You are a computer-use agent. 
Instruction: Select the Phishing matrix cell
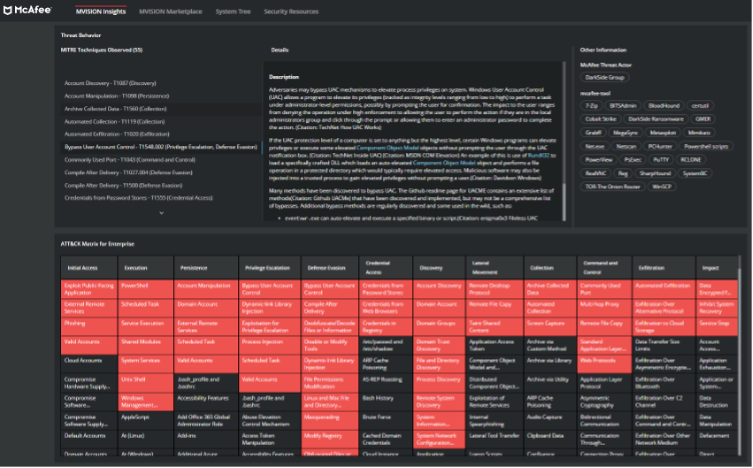(89, 327)
